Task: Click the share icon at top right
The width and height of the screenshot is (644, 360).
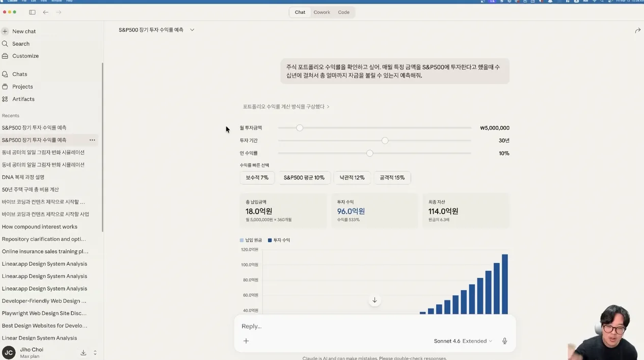Action: 637,31
